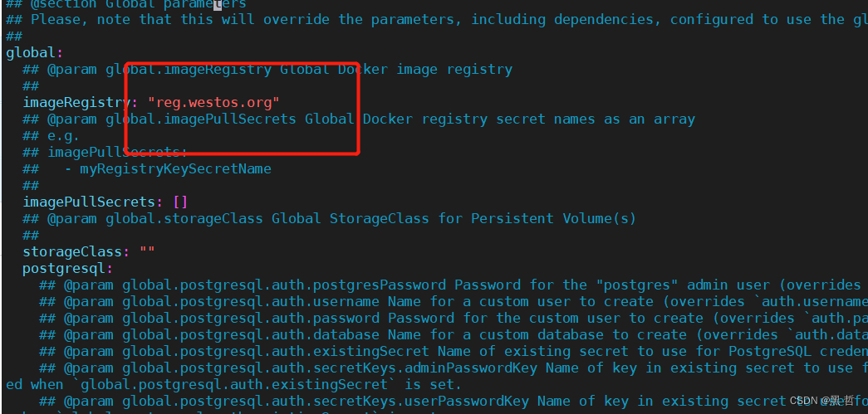The image size is (868, 414).
Task: Click the "@section Global parameters" comment line
Action: tap(126, 4)
